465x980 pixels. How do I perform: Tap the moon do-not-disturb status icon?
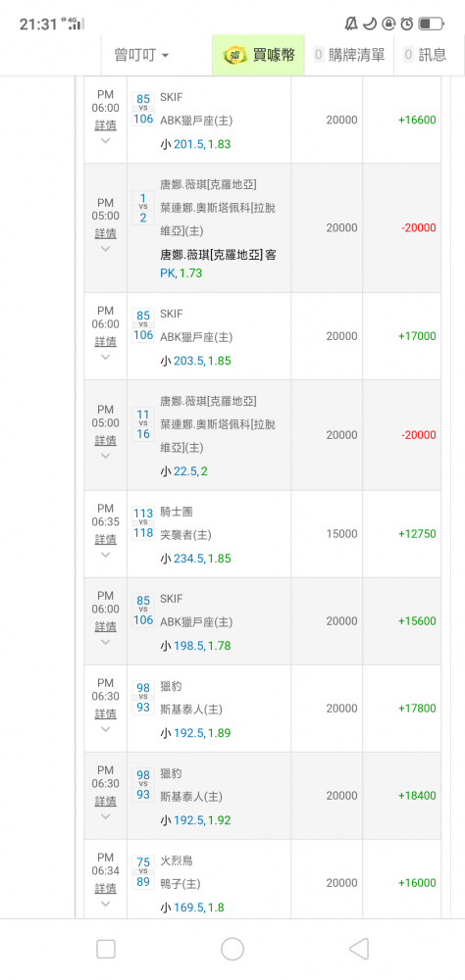click(371, 24)
